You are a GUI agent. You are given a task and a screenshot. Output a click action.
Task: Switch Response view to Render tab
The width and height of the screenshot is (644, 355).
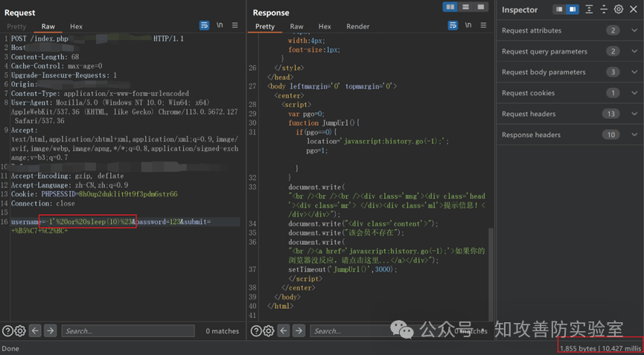(x=357, y=26)
